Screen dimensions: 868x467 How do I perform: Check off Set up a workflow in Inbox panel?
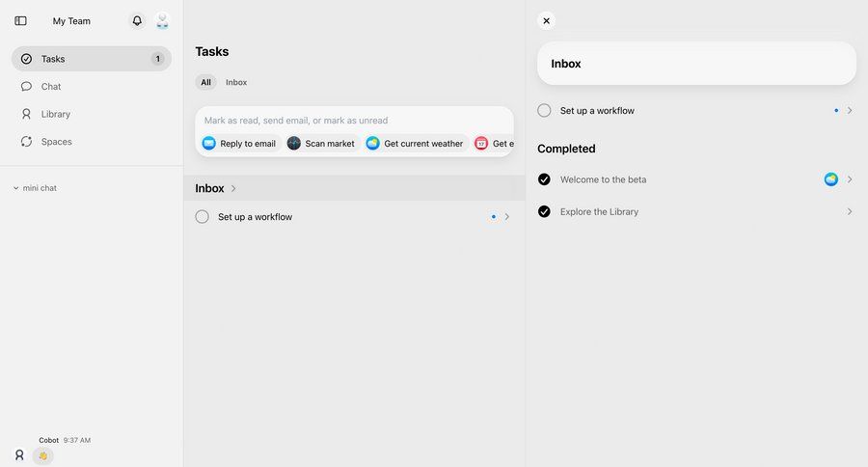click(x=544, y=111)
